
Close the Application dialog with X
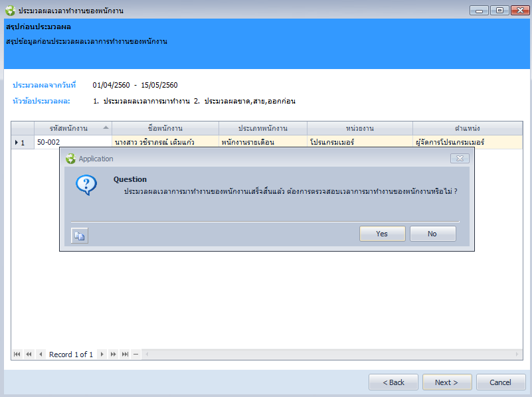pos(460,158)
